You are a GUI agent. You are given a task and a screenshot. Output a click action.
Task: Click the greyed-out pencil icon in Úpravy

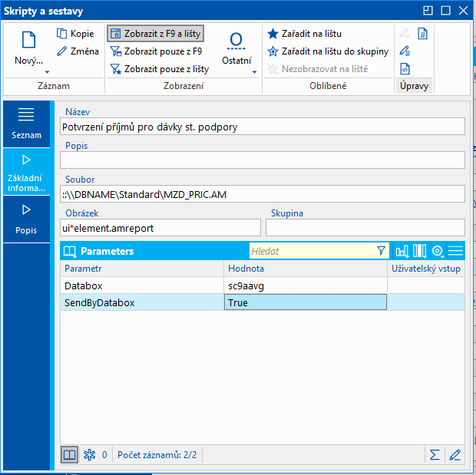[405, 34]
